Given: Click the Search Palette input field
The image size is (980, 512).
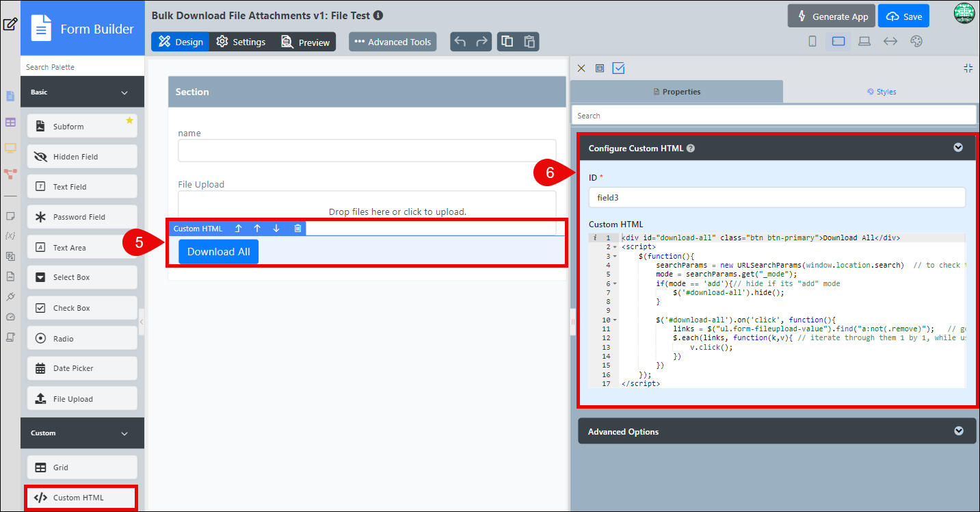Looking at the screenshot, I should coord(83,67).
